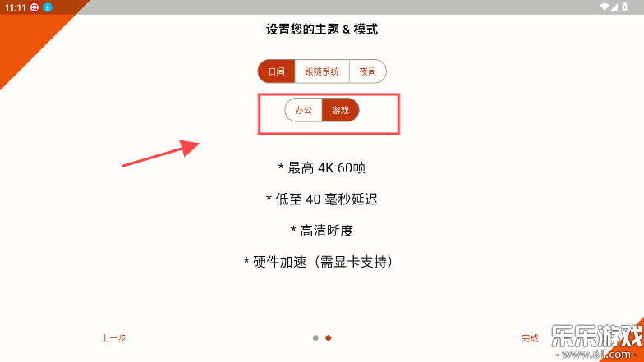Tap the red notification icon in status bar
The width and height of the screenshot is (644, 362).
(34, 7)
